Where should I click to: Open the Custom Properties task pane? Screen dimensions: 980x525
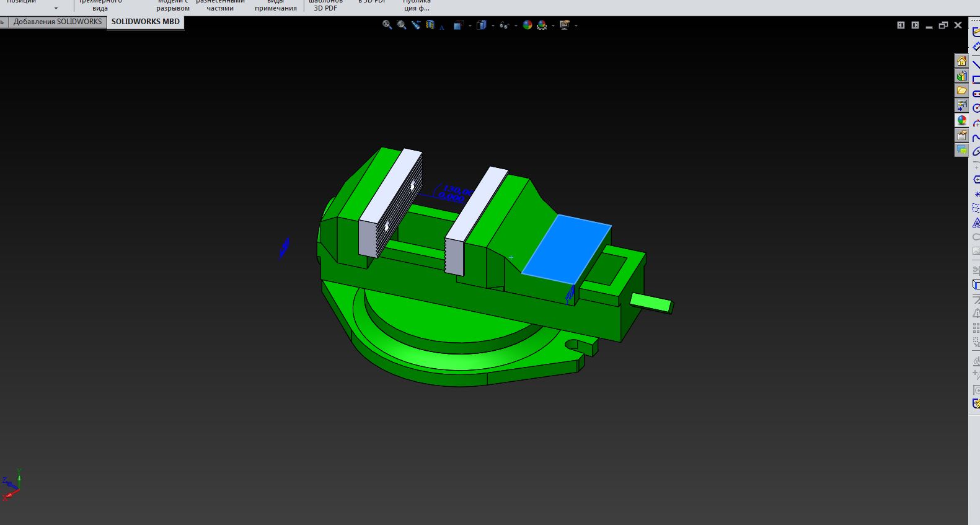[x=961, y=135]
